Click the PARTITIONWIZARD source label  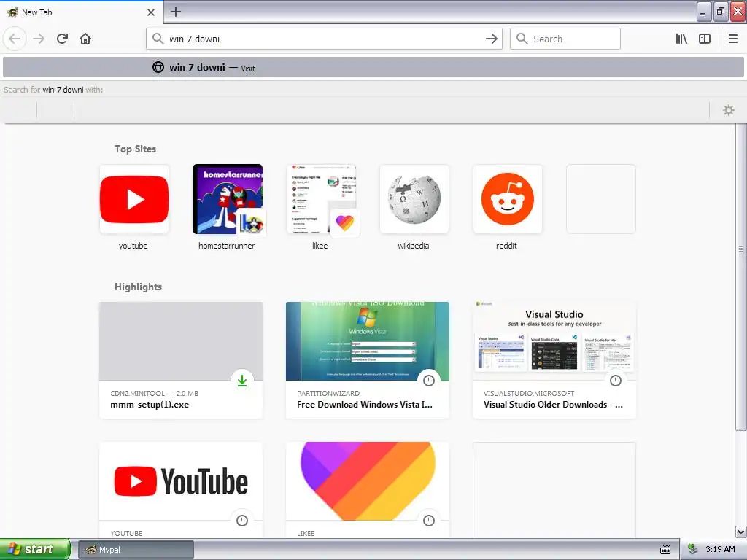(x=328, y=393)
